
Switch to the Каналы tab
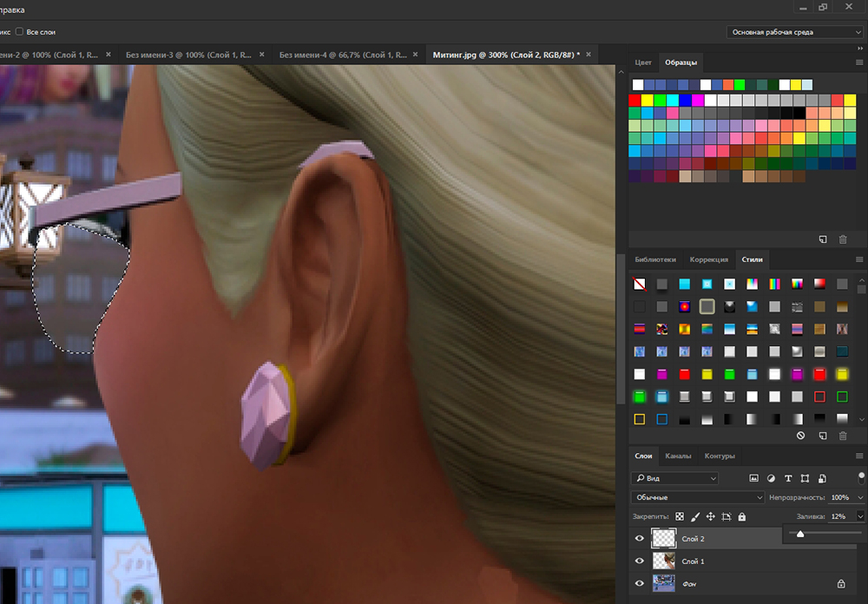[678, 456]
